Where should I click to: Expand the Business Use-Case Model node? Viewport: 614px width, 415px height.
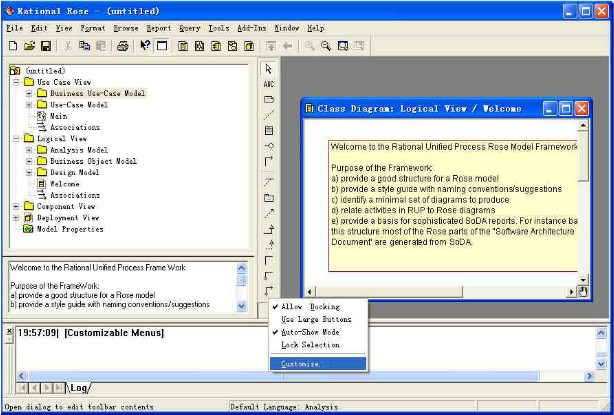[29, 94]
